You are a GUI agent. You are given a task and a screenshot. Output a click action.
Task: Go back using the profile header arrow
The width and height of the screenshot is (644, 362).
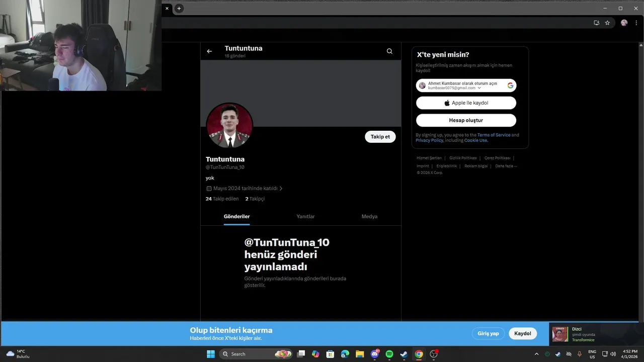pos(209,51)
